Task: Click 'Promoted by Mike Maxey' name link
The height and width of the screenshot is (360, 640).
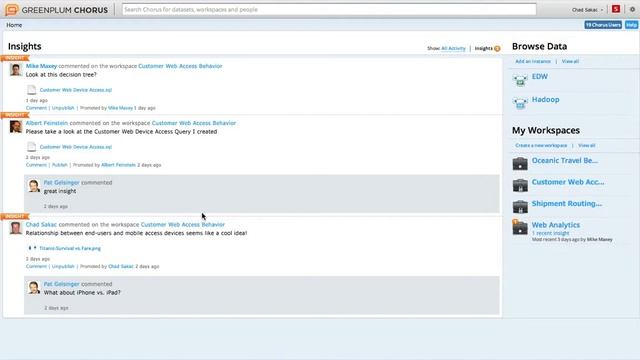Action: pyautogui.click(x=120, y=108)
